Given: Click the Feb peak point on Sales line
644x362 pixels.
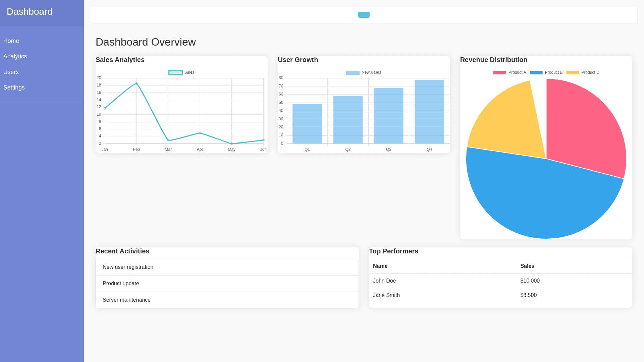Looking at the screenshot, I should click(137, 83).
